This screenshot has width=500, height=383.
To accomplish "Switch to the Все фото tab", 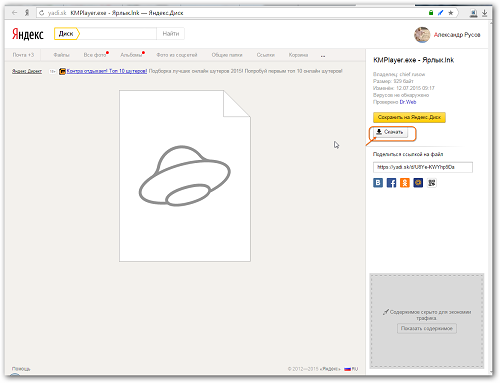I will coord(95,55).
